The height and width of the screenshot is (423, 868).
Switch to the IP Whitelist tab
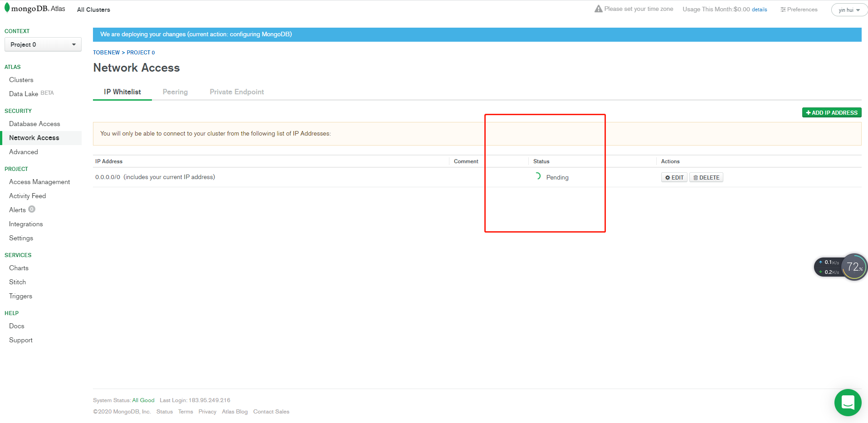[122, 92]
